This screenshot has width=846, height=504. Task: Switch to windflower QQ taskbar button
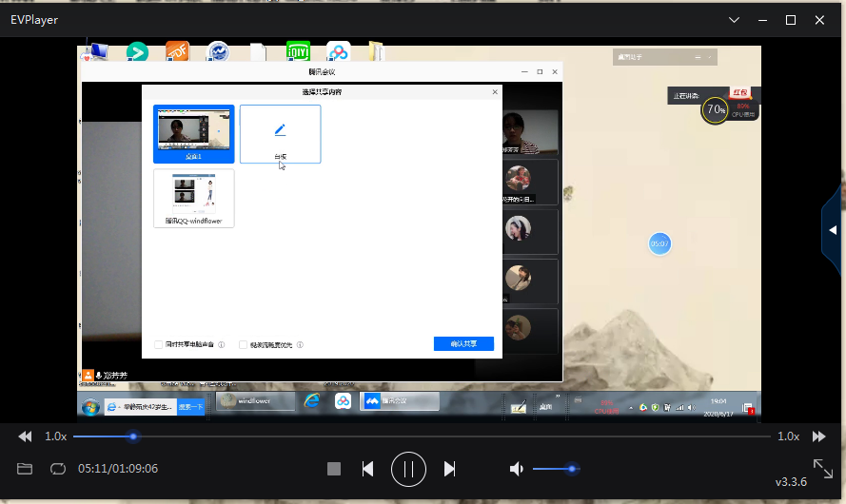click(x=255, y=401)
